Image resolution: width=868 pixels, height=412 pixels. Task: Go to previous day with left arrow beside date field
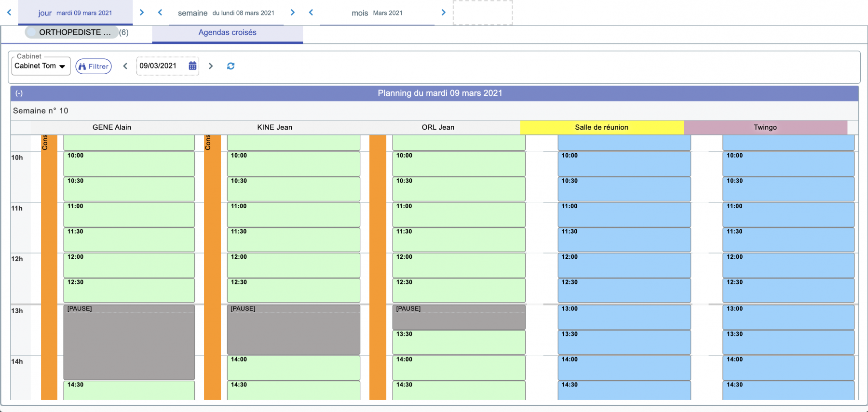click(125, 66)
